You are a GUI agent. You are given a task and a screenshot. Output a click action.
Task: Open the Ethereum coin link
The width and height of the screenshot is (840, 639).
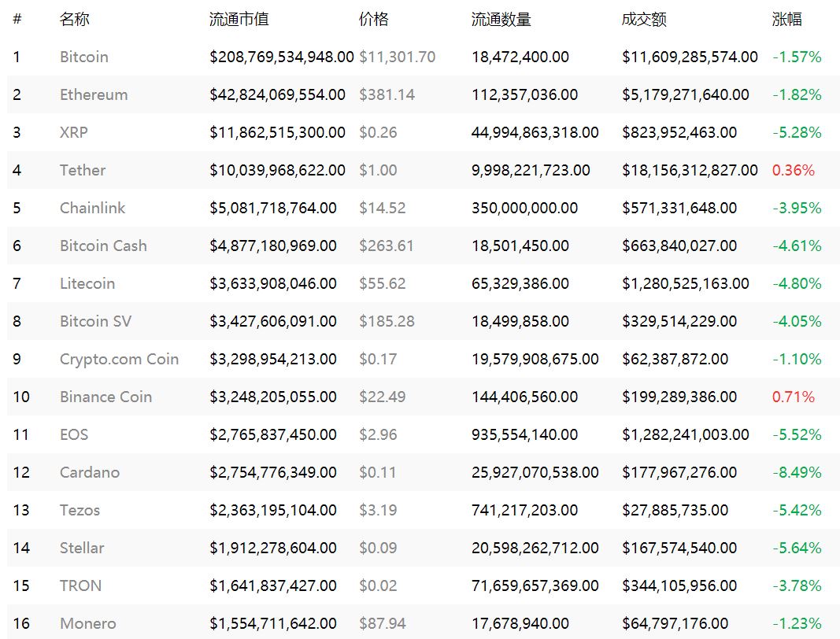point(94,94)
